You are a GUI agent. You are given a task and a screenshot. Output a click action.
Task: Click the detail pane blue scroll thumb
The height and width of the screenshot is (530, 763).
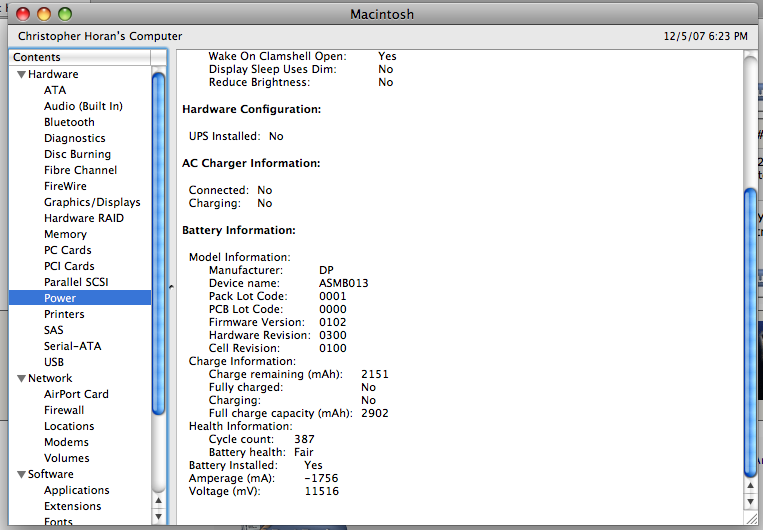point(750,333)
